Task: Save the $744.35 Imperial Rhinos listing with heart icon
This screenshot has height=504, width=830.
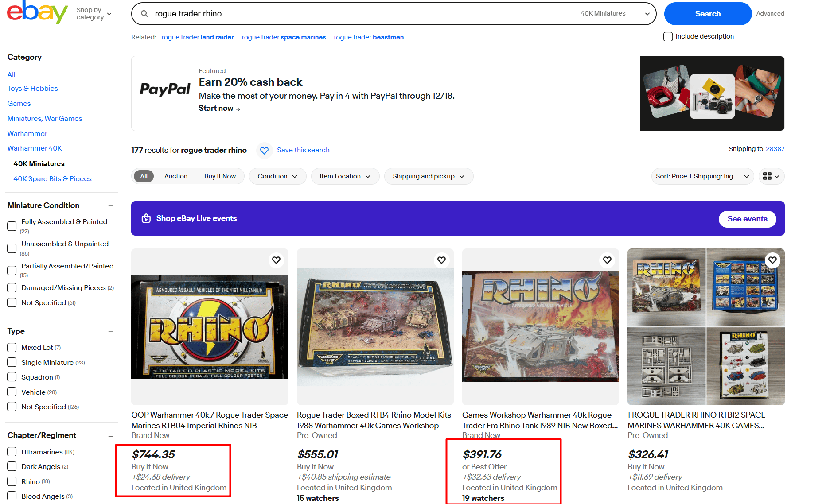Action: 276,260
